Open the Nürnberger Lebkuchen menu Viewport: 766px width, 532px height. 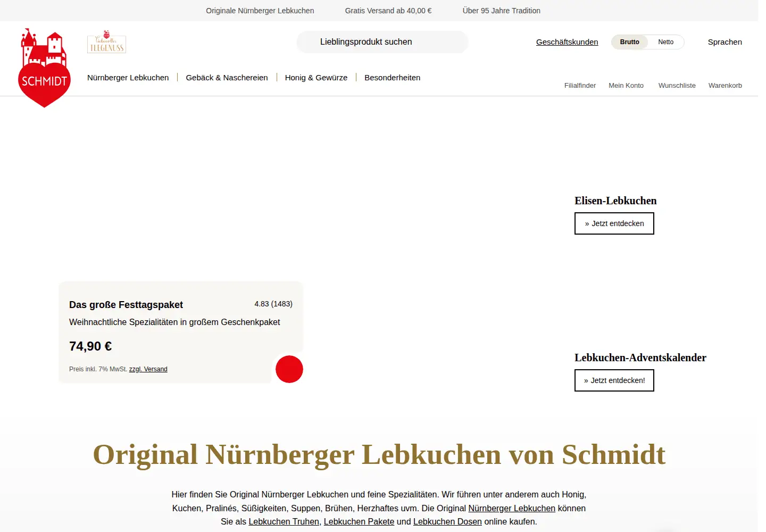[x=128, y=78]
